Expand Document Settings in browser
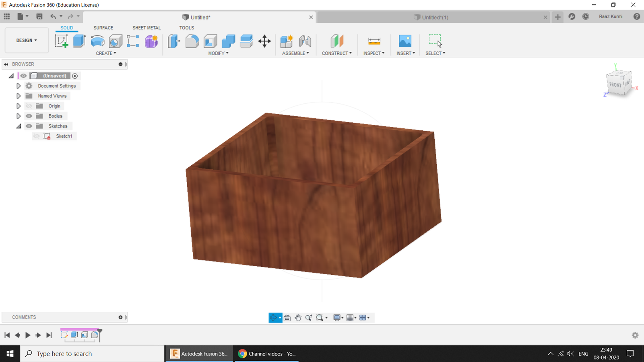This screenshot has width=644, height=362. (x=19, y=86)
